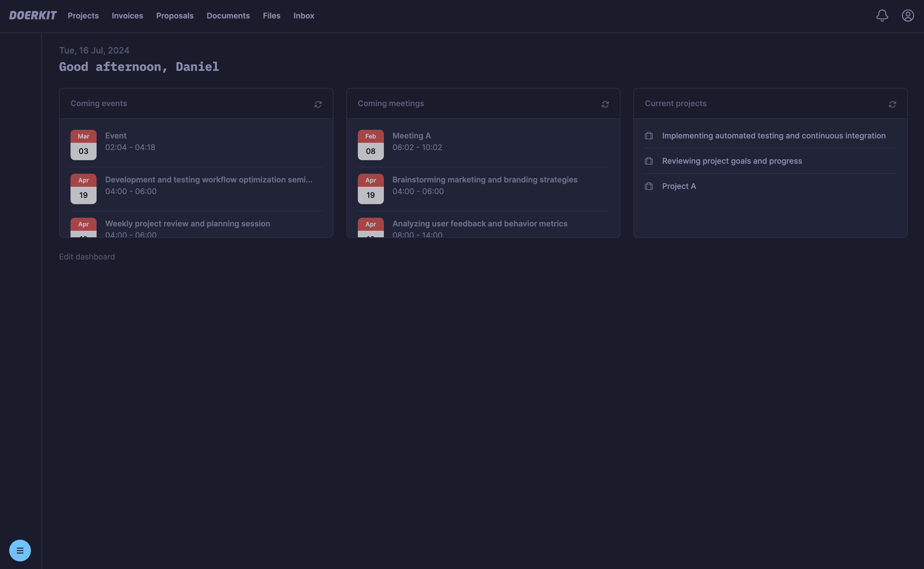This screenshot has width=924, height=569.
Task: Refresh the Current projects panel
Action: tap(892, 104)
